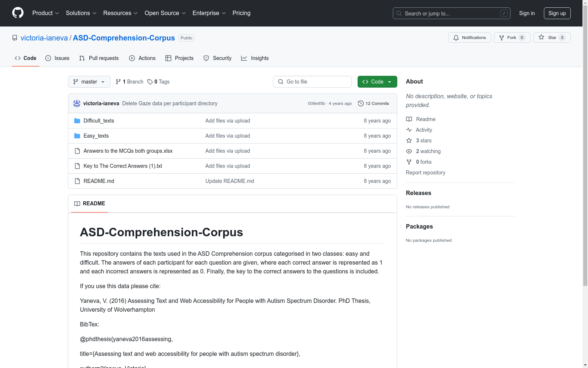
Task: Expand the Solutions menu
Action: click(x=81, y=13)
